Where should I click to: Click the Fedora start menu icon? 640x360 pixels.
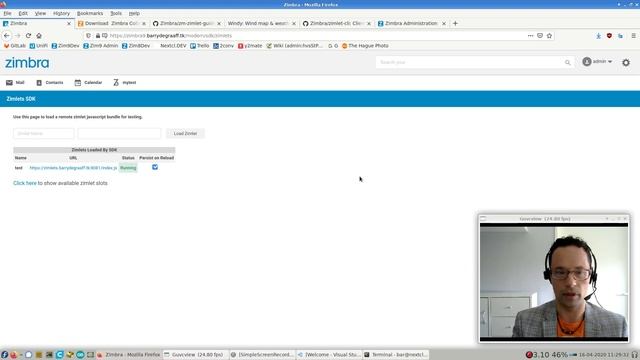pyautogui.click(x=4, y=355)
